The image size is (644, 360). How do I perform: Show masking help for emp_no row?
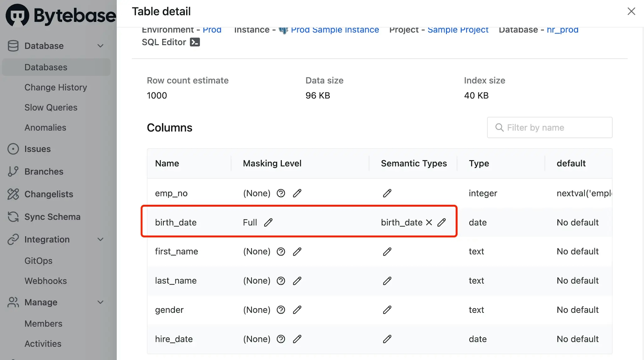click(281, 193)
